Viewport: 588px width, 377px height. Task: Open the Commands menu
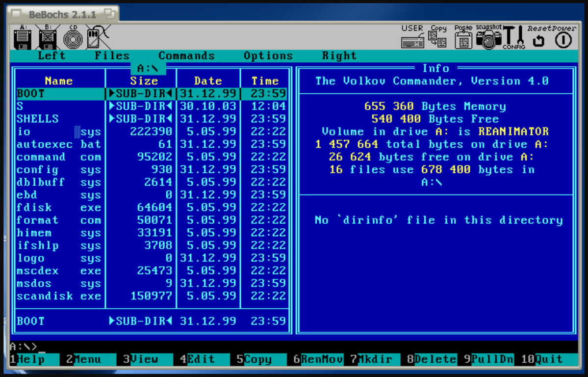186,55
